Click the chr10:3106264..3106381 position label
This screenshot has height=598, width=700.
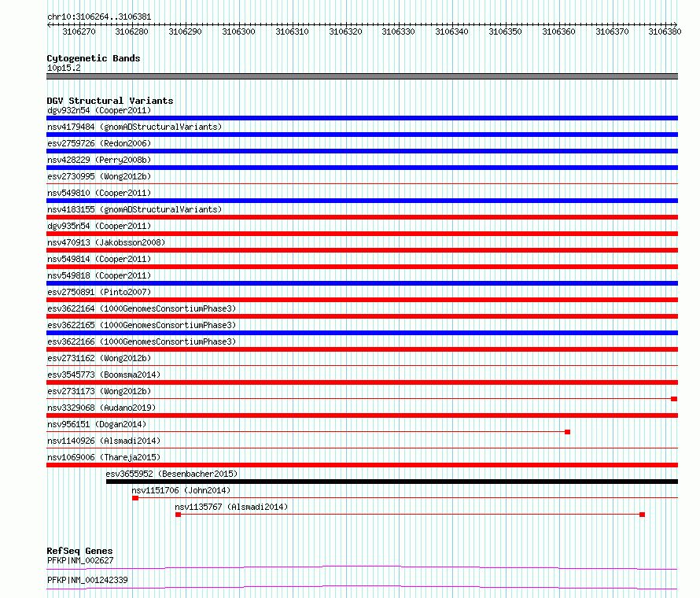click(x=99, y=17)
